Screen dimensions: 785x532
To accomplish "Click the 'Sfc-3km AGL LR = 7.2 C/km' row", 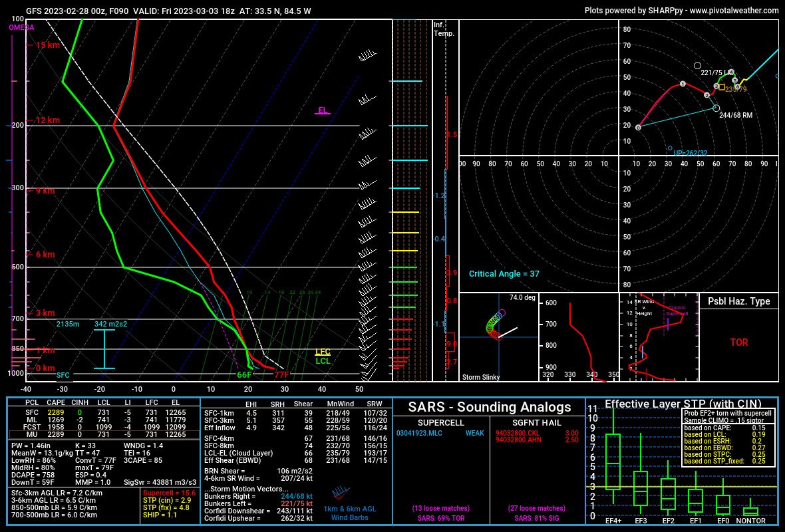I will (57, 493).
